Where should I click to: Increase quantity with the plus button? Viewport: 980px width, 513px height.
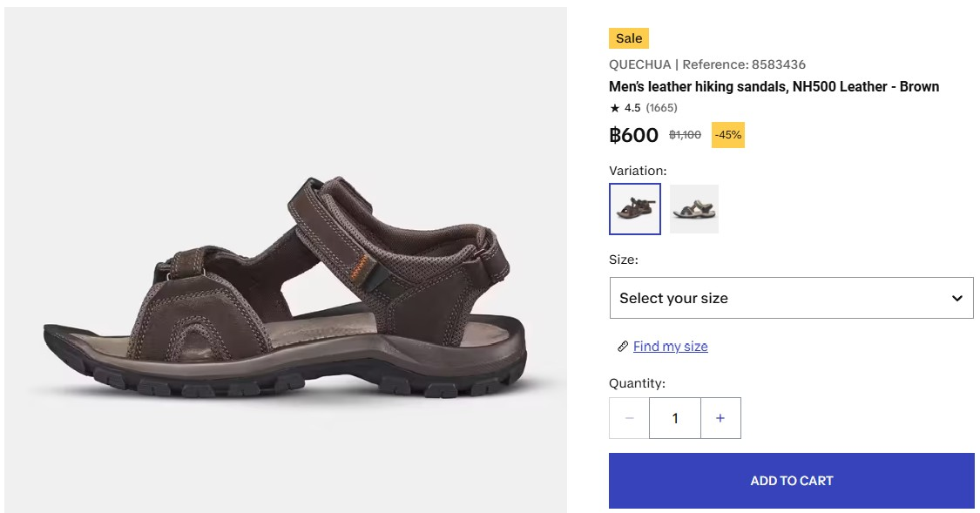coord(720,418)
